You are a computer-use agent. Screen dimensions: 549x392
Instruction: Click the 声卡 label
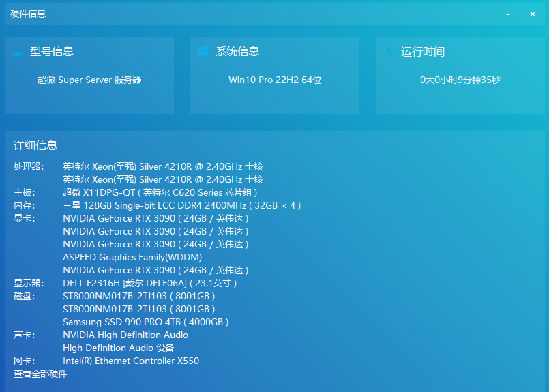[24, 335]
